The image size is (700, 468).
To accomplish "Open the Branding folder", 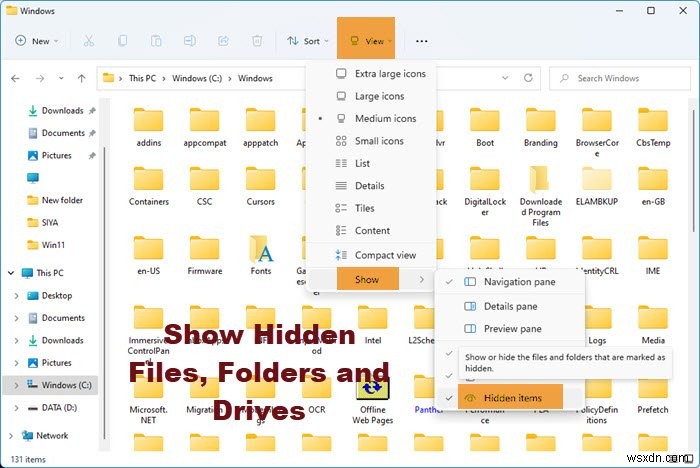I will (541, 127).
